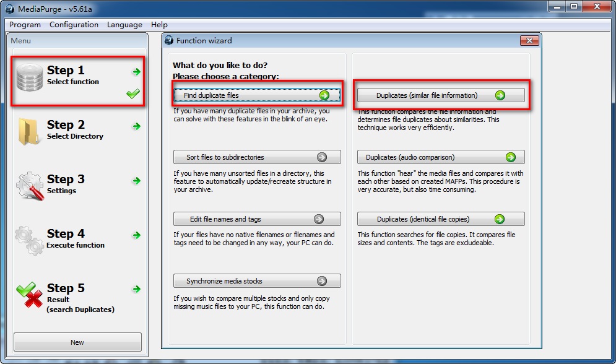
Task: Click green arrow next to Step 1
Action: point(136,71)
